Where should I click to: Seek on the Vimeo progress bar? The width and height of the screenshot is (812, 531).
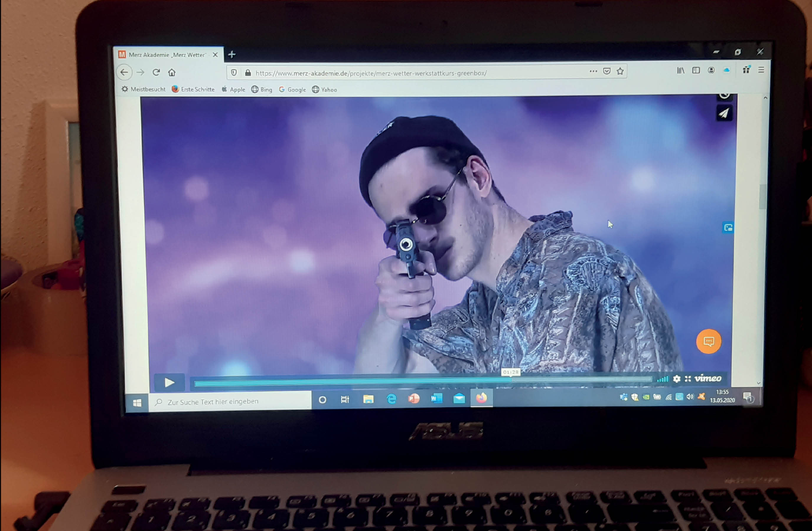(x=423, y=382)
